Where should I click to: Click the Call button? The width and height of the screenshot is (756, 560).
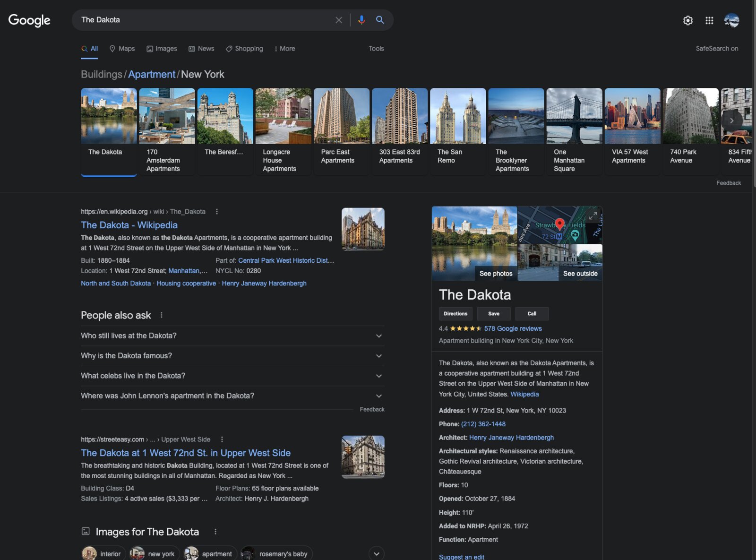point(532,314)
